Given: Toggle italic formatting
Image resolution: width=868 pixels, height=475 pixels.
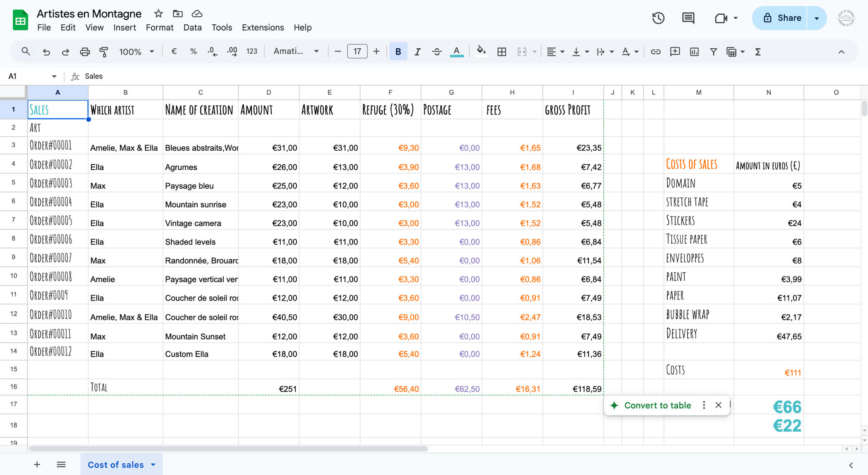Looking at the screenshot, I should tap(417, 52).
